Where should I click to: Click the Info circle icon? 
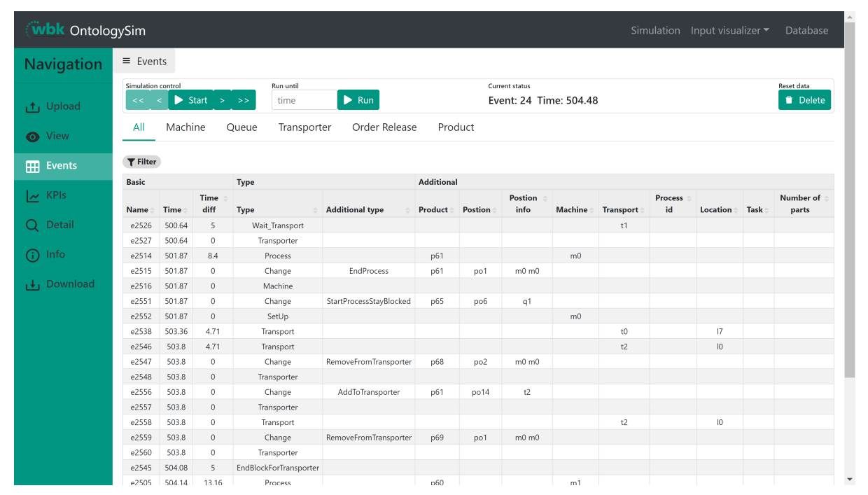point(33,255)
